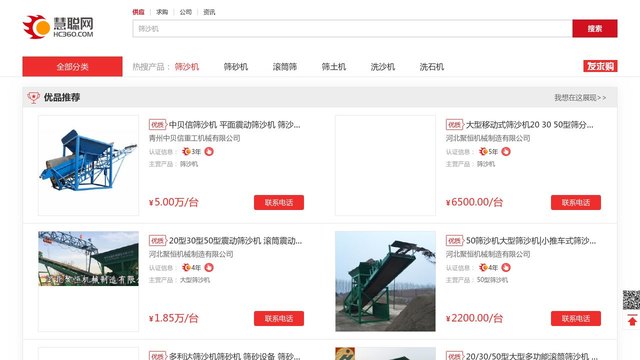Click the red certification icon after 3年
This screenshot has height=360, width=640.
coord(209,151)
